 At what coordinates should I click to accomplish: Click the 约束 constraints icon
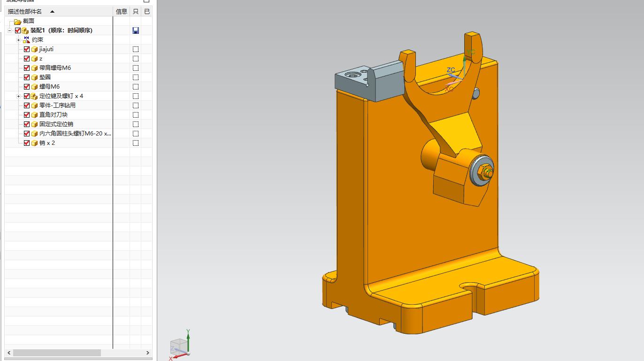26,40
